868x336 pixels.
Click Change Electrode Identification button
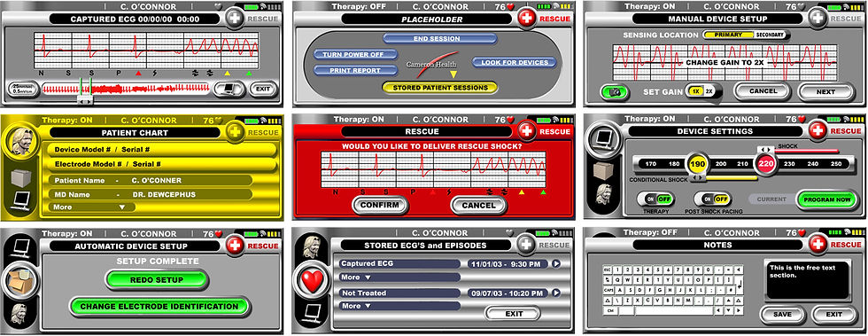[159, 306]
